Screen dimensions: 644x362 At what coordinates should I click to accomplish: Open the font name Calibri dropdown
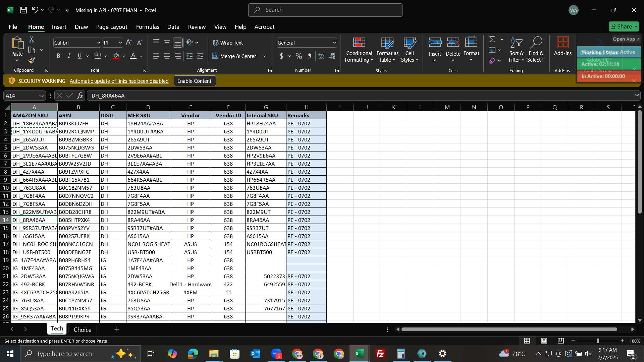point(99,43)
